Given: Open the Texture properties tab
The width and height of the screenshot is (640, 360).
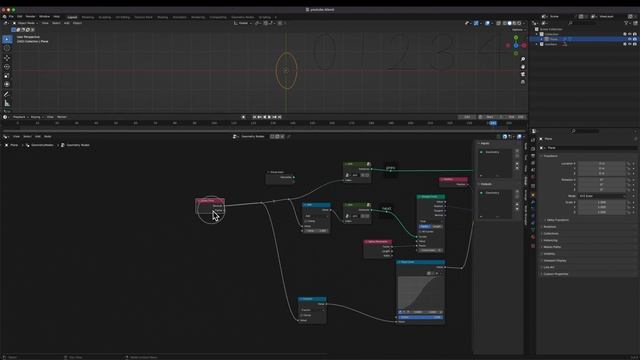Looking at the screenshot, I should [533, 246].
